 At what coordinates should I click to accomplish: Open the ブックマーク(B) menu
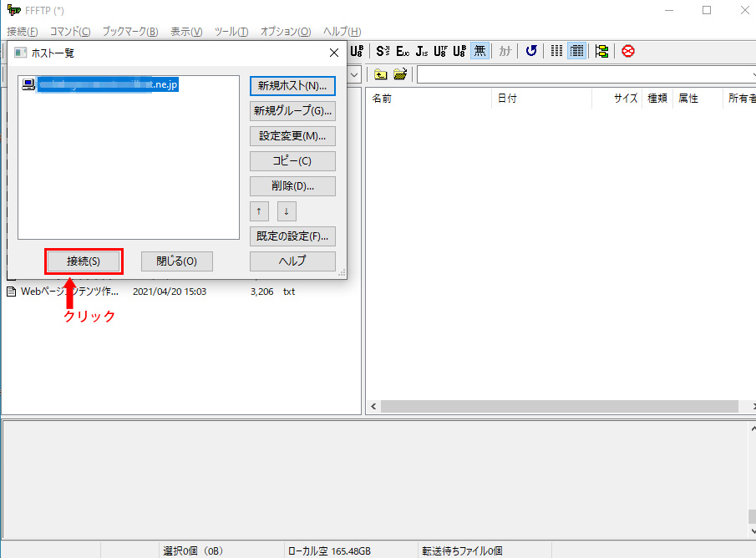129,32
